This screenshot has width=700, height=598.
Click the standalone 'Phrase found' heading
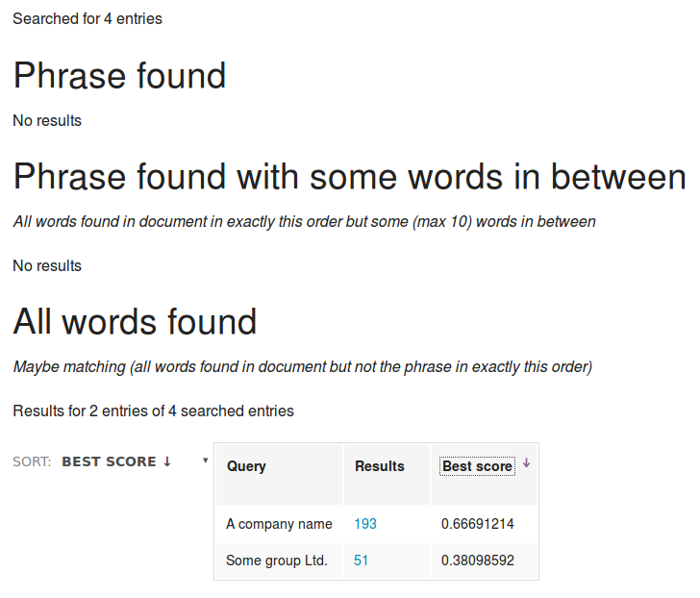119,76
